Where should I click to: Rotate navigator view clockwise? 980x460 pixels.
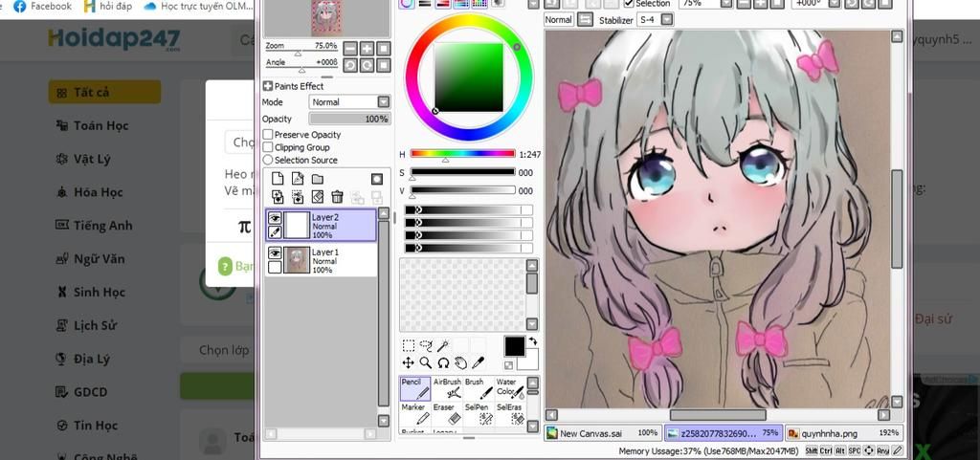tap(367, 65)
